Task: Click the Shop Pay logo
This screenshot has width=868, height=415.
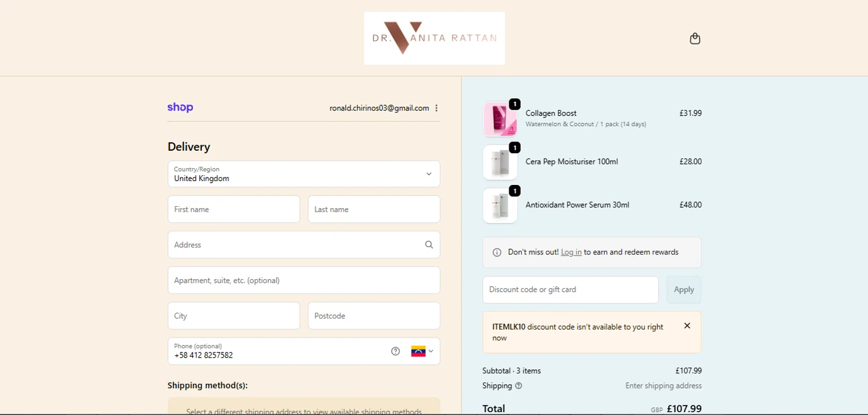Action: point(181,108)
